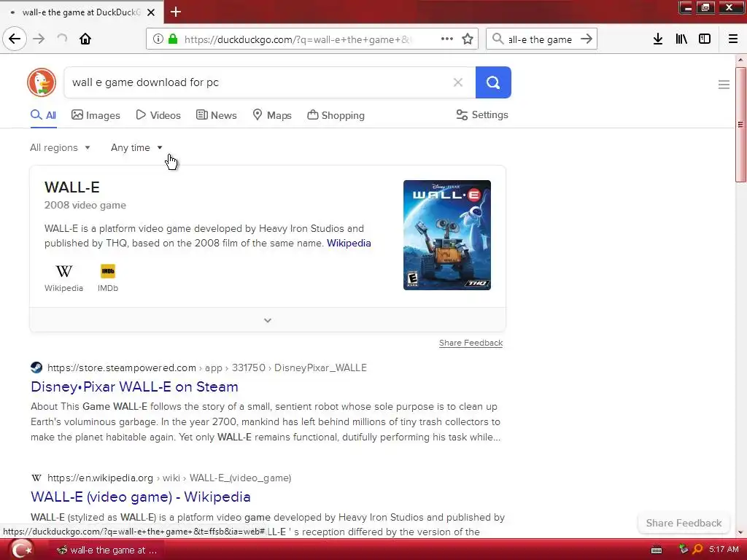747x560 pixels.
Task: Open DuckDuckGo side menu icon
Action: (x=724, y=85)
